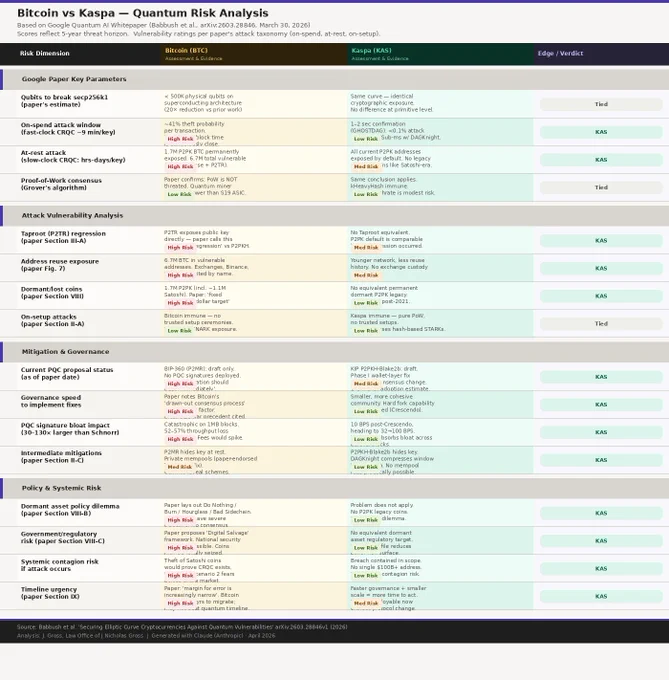
Task: Select the 'Intermediate mitigations' row label
Action: [x=61, y=456]
